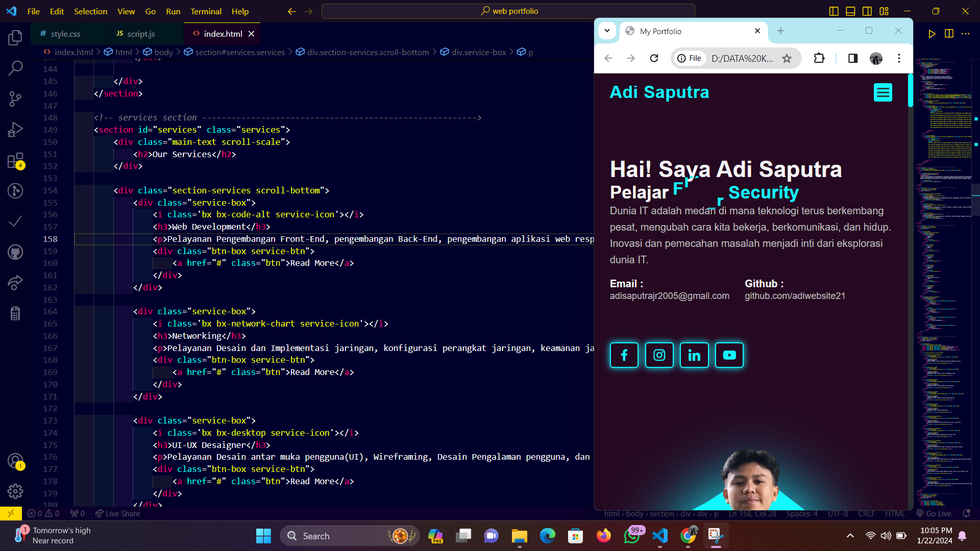Open the Explorer view in activity bar
The height and width of the screenshot is (551, 980).
(15, 37)
